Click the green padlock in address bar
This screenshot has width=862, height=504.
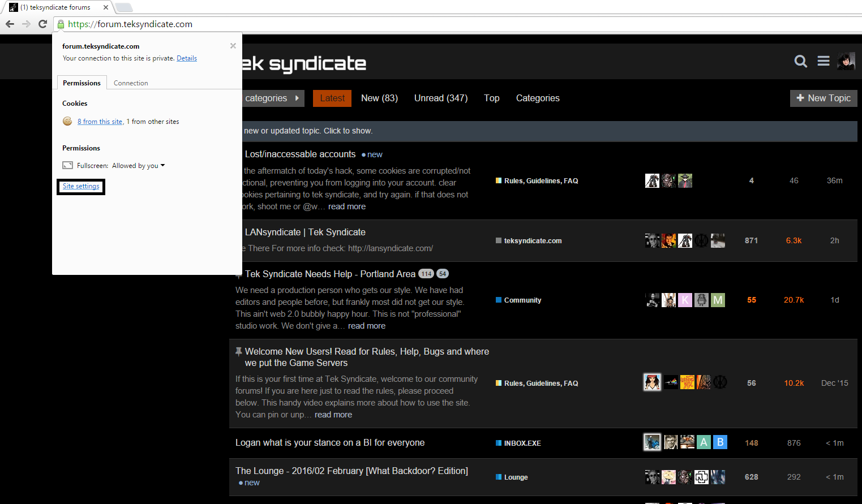(x=61, y=24)
